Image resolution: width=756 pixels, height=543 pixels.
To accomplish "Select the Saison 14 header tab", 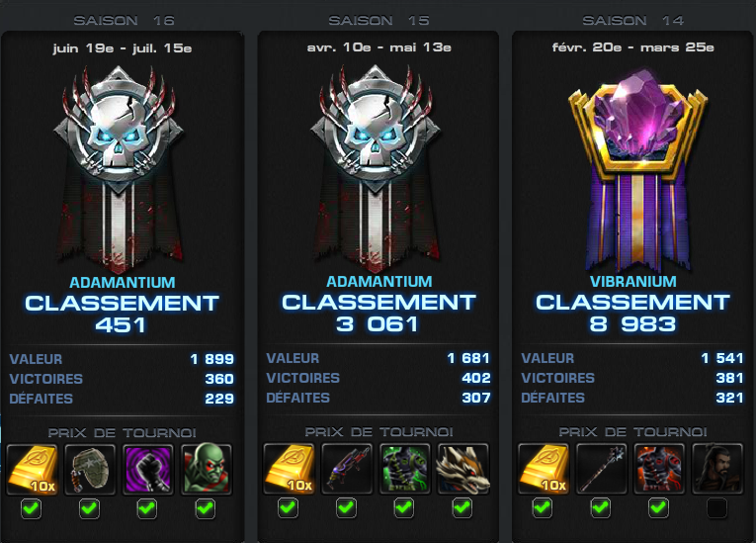I will click(632, 20).
